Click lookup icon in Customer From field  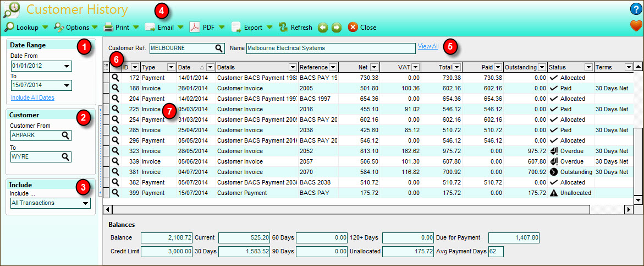65,135
